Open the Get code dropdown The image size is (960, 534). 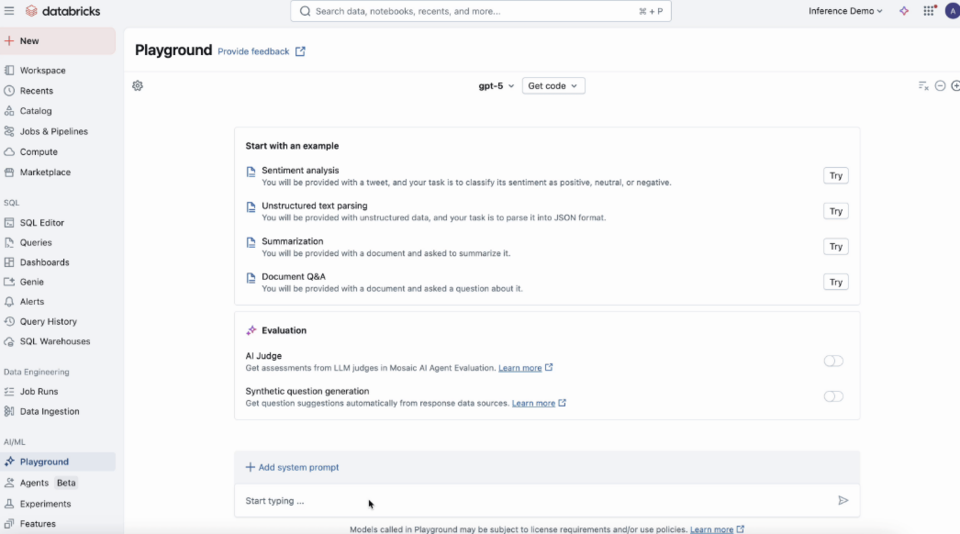tap(553, 86)
